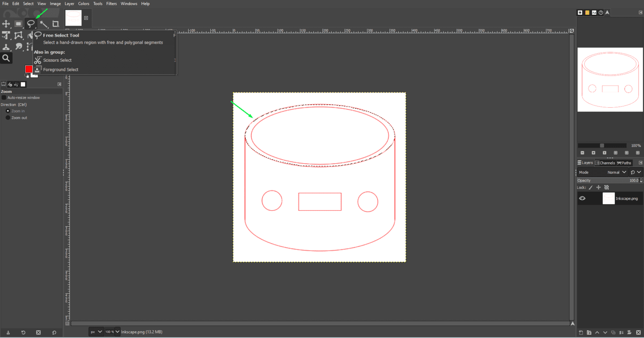644x338 pixels.
Task: Open the Colors menu
Action: (x=84, y=4)
